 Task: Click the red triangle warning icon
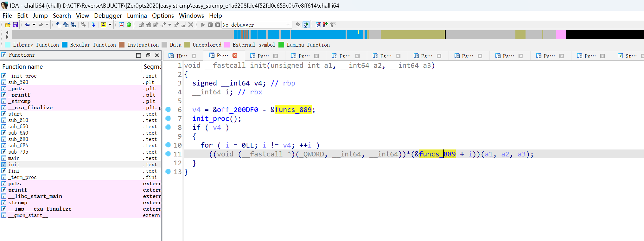[121, 25]
